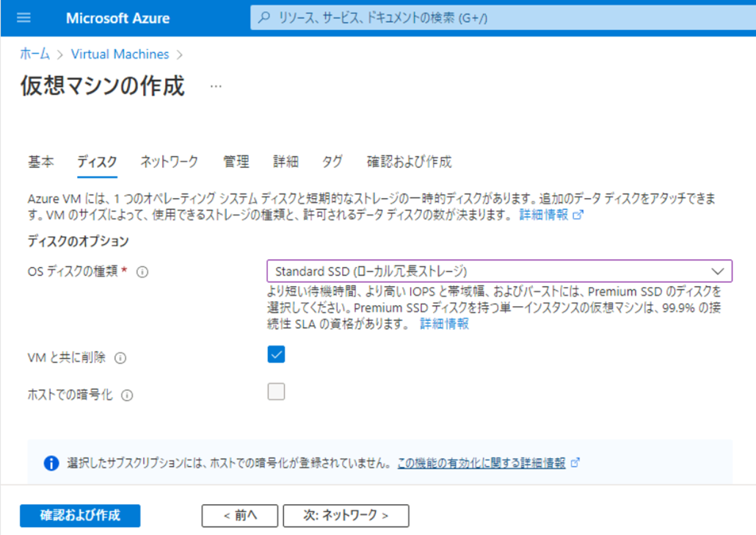
Task: Open the Virtual Machines breadcrumb link
Action: point(120,54)
